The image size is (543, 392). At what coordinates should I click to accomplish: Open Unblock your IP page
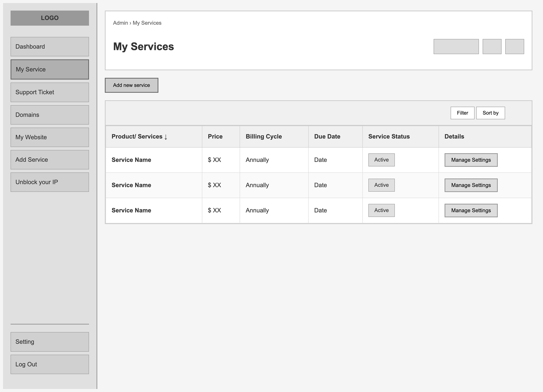pyautogui.click(x=50, y=182)
